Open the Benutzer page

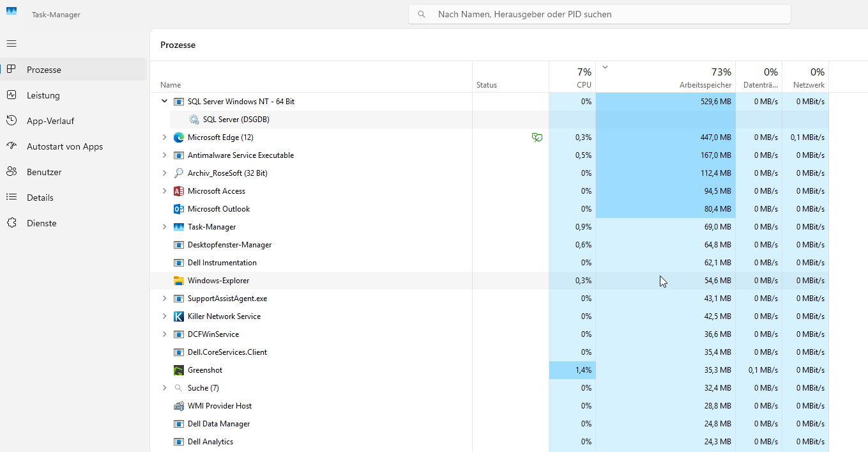pyautogui.click(x=74, y=172)
